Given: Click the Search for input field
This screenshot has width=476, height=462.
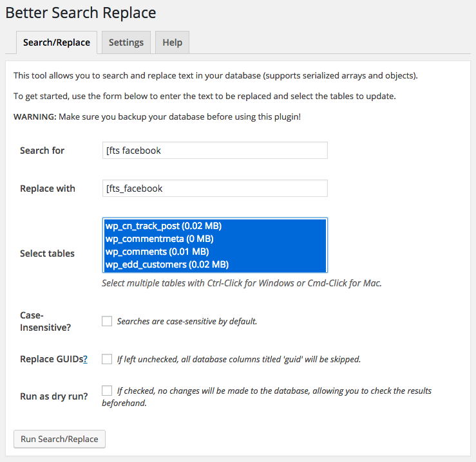Looking at the screenshot, I should 215,150.
